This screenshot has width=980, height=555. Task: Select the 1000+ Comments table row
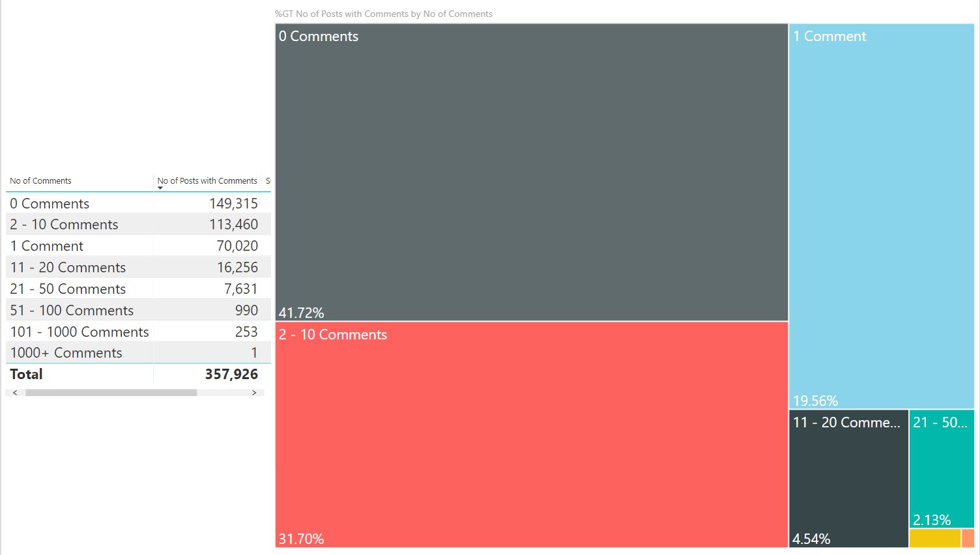coord(138,353)
